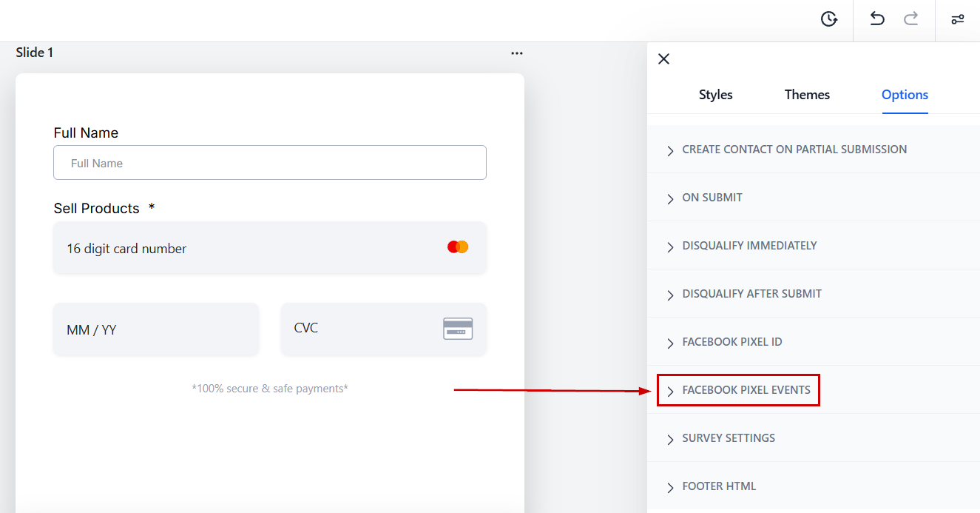Click the credit card icon in the CVC field
Viewport: 980px width, 513px height.
click(x=458, y=329)
